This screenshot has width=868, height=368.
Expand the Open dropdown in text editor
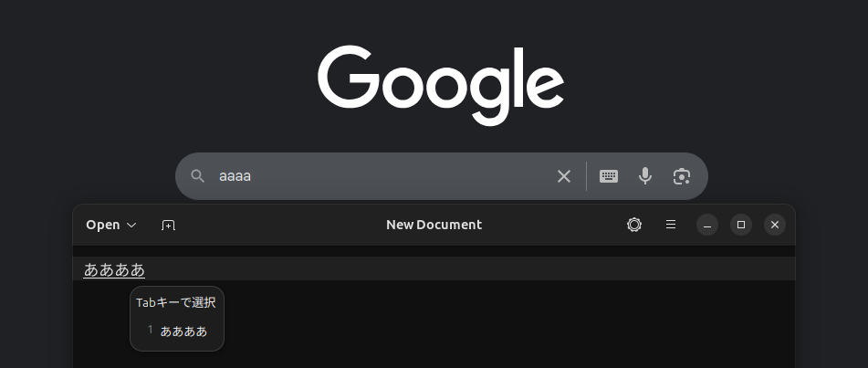pos(110,225)
